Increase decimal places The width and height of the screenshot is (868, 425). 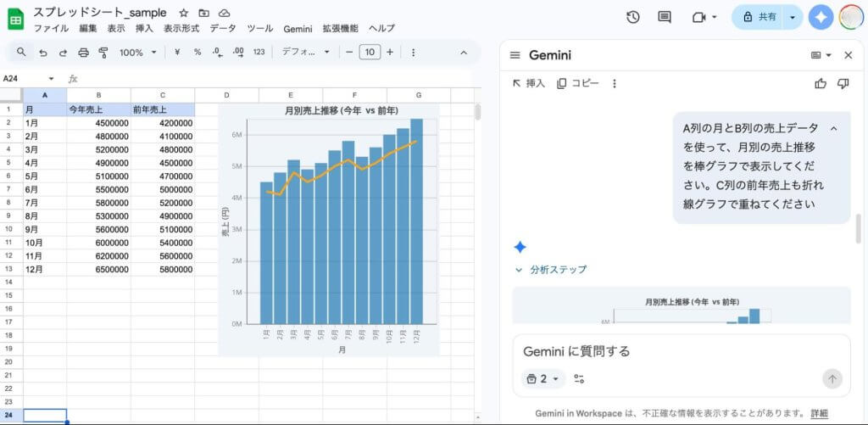(x=238, y=52)
